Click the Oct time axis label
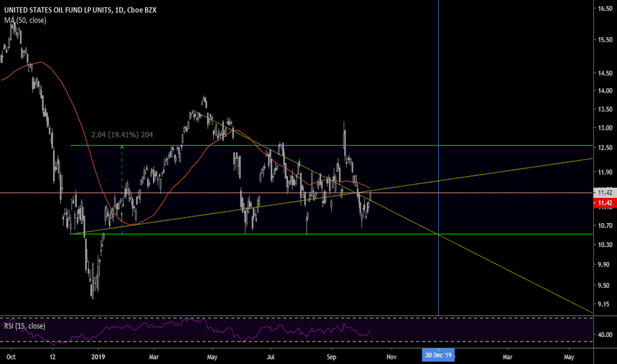The height and width of the screenshot is (364, 617). coord(11,357)
